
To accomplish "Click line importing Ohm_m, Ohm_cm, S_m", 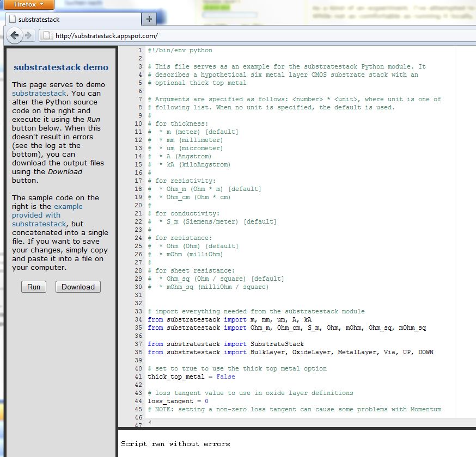I will coord(287,328).
